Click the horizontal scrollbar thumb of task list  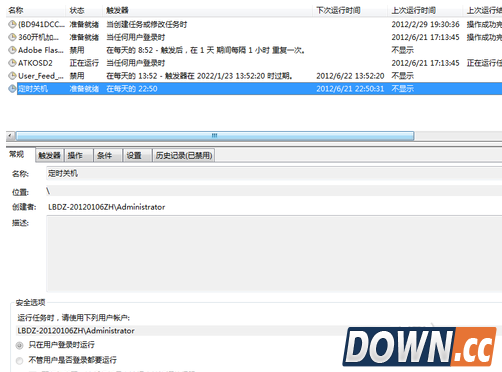[x=215, y=136]
